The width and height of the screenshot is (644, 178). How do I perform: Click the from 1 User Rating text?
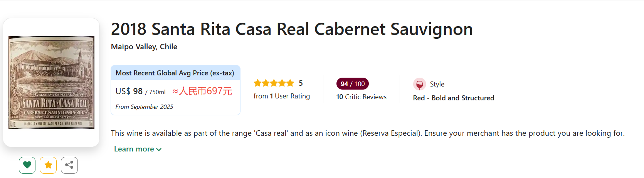tap(282, 96)
